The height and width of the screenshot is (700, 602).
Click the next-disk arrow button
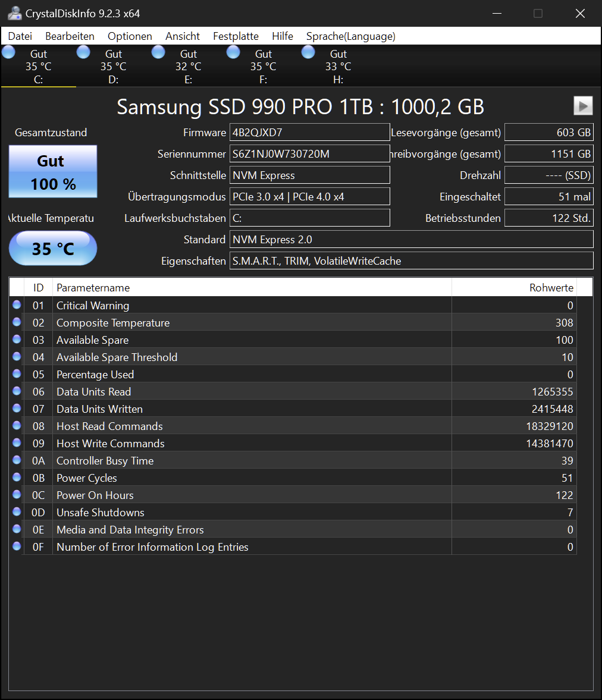tap(583, 106)
